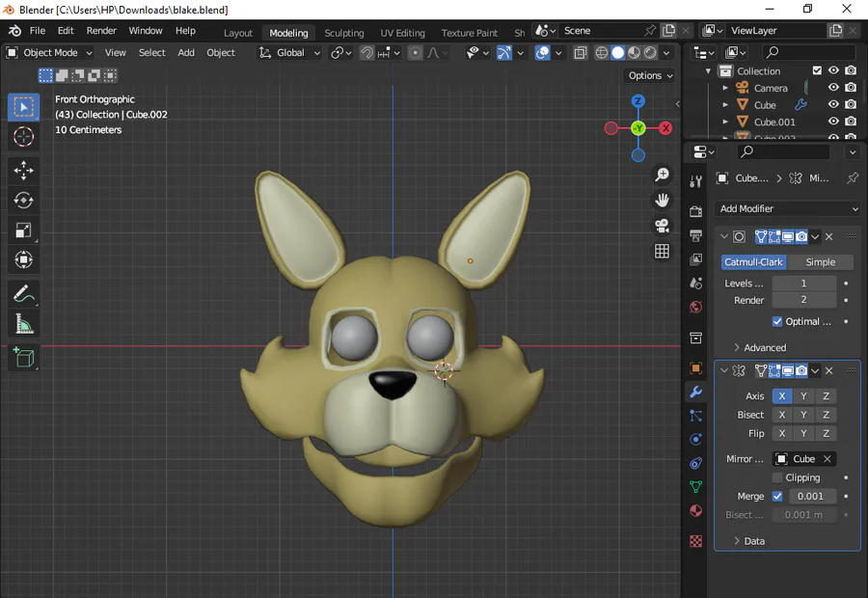Toggle Collection exclude checkbox in outliner
Screen dimensions: 868x598
pyautogui.click(x=817, y=70)
